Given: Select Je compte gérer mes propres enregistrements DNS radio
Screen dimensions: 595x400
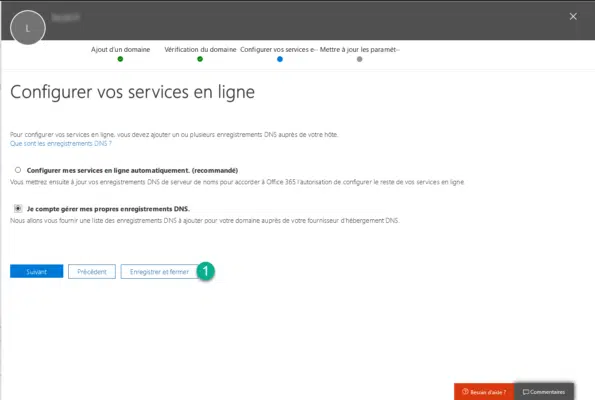Looking at the screenshot, I should pyautogui.click(x=18, y=208).
